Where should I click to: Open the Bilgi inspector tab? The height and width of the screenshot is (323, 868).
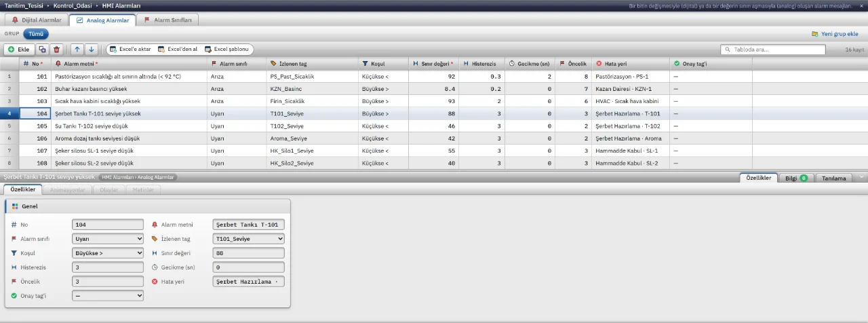point(795,178)
